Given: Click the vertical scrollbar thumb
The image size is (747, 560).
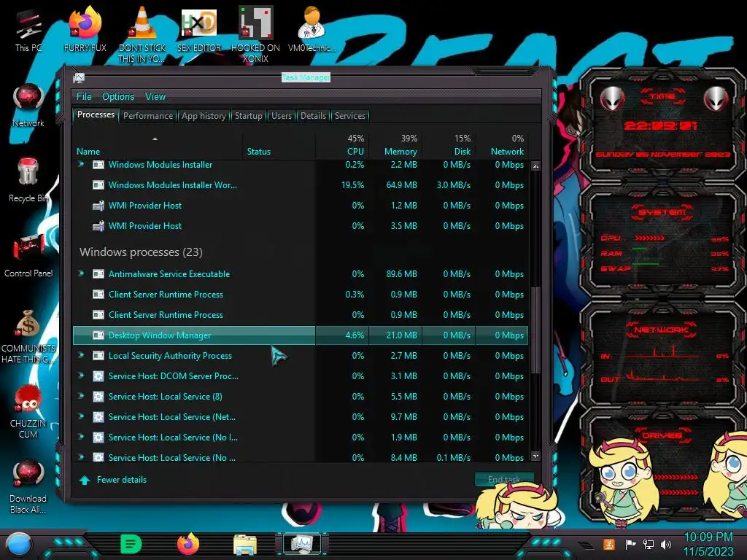Looking at the screenshot, I should click(535, 330).
